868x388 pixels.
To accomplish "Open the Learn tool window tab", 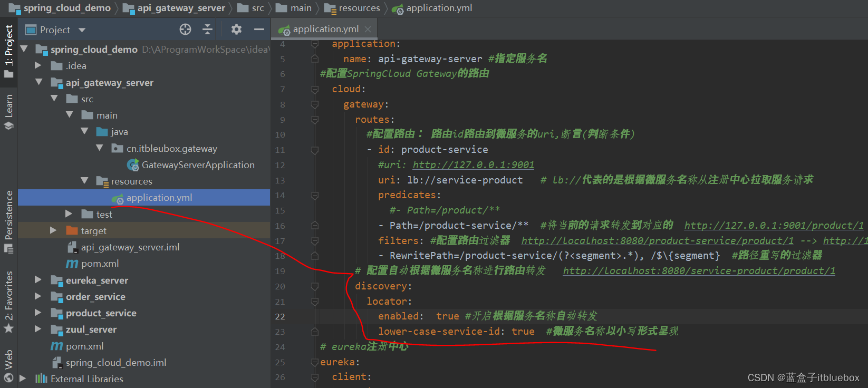I will 9,112.
